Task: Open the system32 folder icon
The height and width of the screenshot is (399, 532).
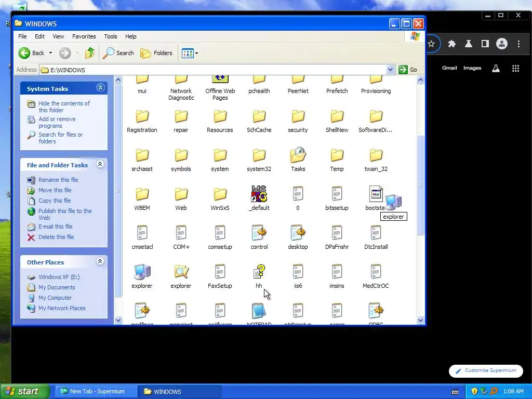Action: tap(259, 155)
